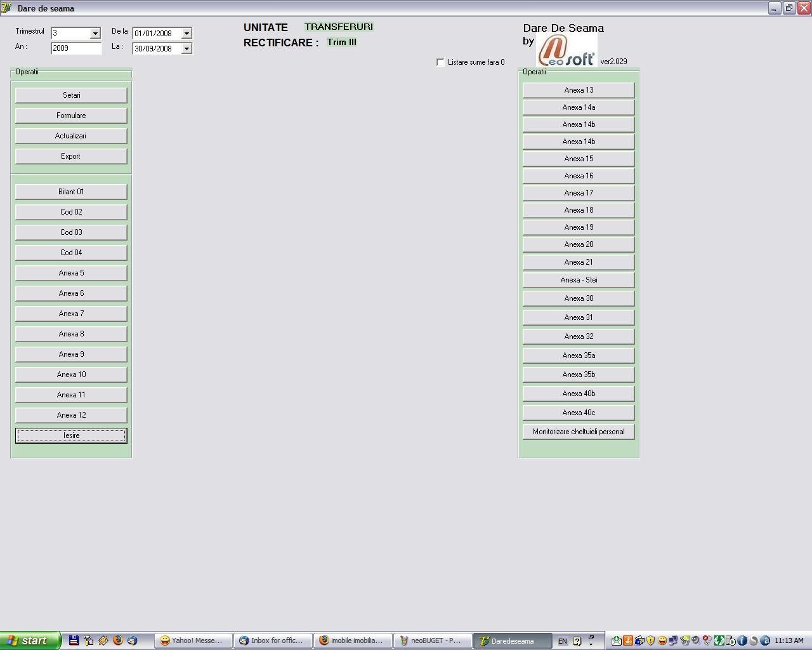Image resolution: width=812 pixels, height=650 pixels.
Task: Click Anexa 40c button
Action: tap(579, 413)
